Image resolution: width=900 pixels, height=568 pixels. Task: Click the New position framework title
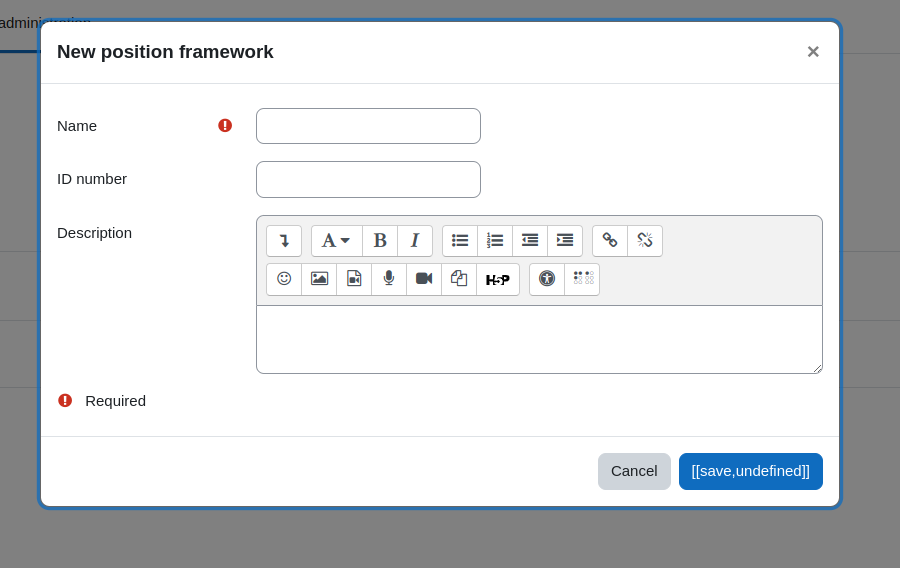point(165,52)
